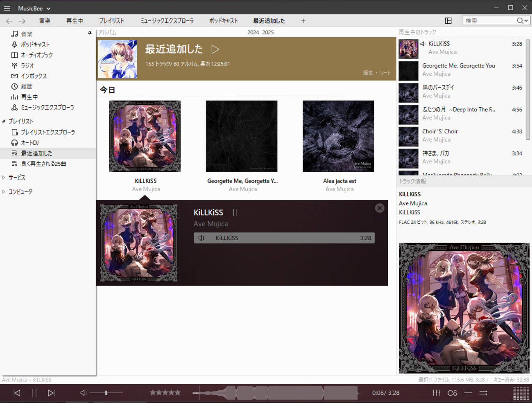The image size is (532, 403).
Task: Open the ポッドキャスト tab
Action: tap(224, 21)
